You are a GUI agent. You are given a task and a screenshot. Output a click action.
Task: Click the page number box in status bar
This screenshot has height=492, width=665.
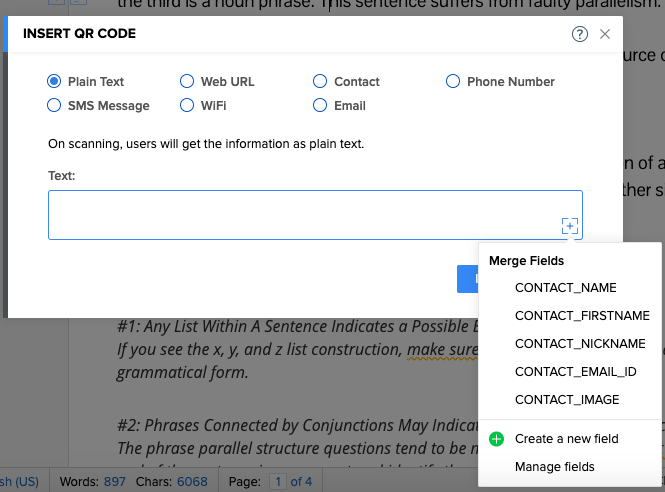(280, 481)
